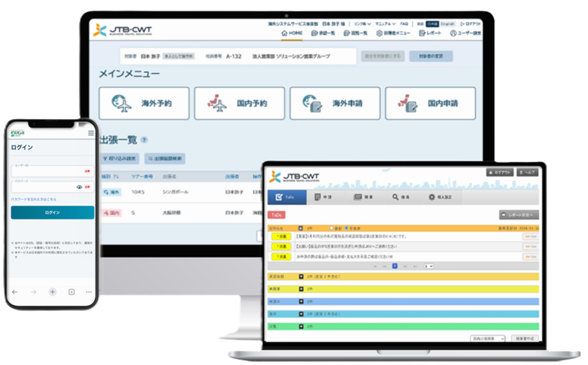Open 海外申請 overseas application card on desktop
This screenshot has width=588, height=365.
335,103
